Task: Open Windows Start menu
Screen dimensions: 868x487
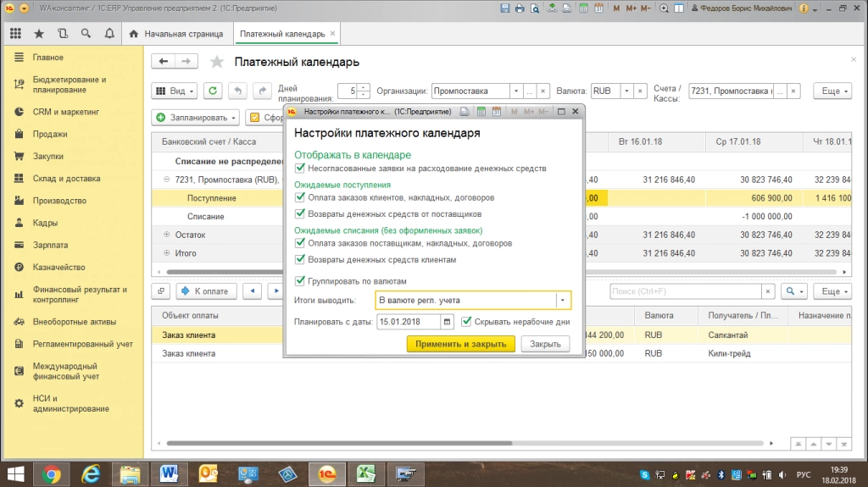Action: coord(15,474)
